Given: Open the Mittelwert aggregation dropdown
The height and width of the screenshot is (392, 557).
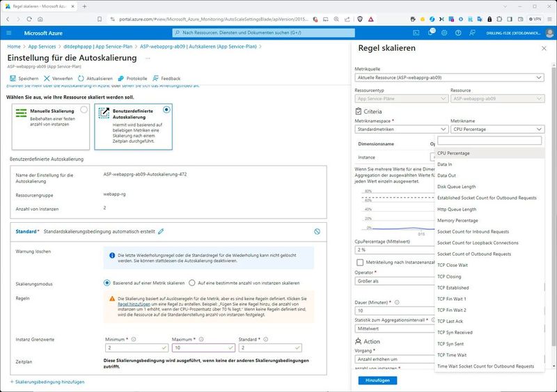Looking at the screenshot, I should coord(395,329).
